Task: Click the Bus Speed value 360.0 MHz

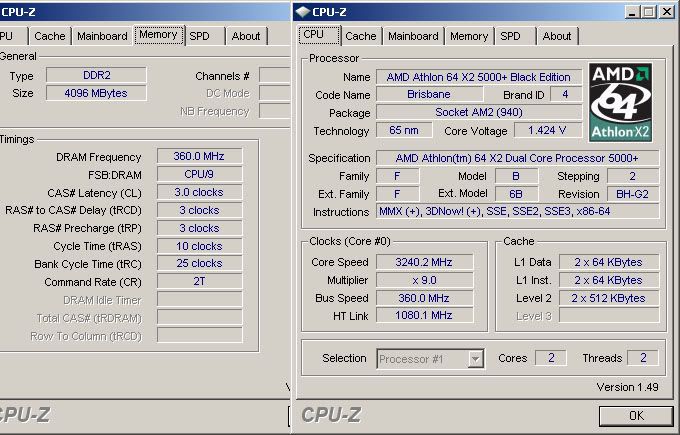Action: (424, 298)
